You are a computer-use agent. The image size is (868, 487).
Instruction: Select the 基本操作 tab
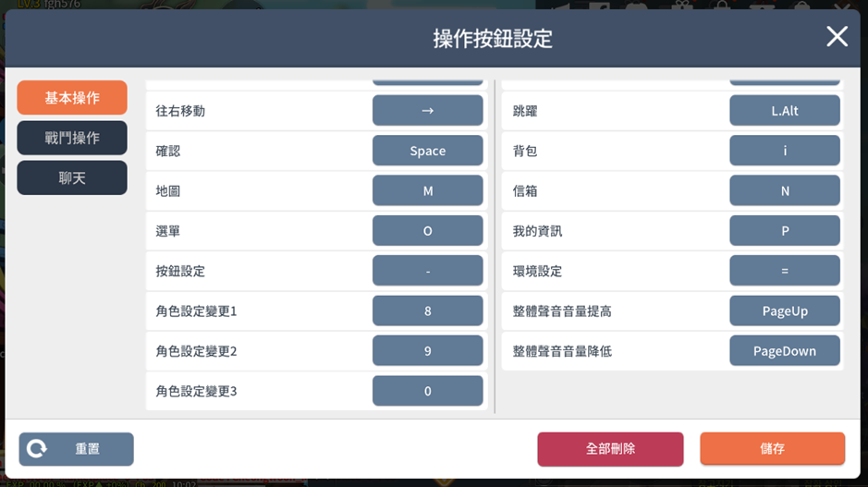(72, 97)
